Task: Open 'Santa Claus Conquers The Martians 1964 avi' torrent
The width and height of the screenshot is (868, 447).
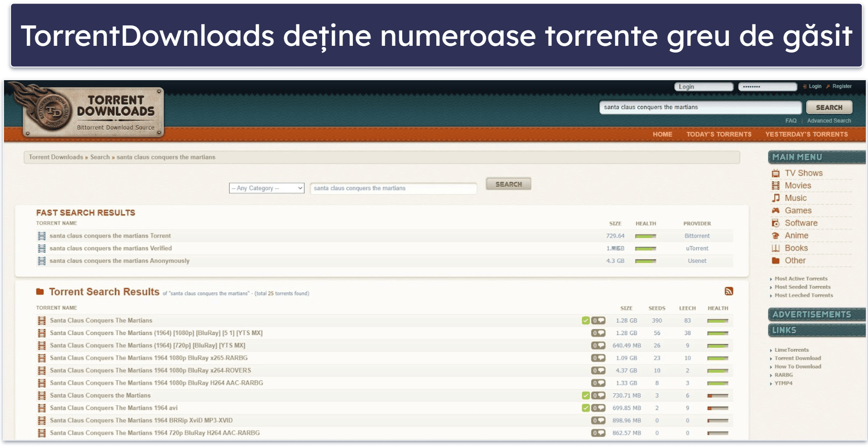Action: (114, 408)
